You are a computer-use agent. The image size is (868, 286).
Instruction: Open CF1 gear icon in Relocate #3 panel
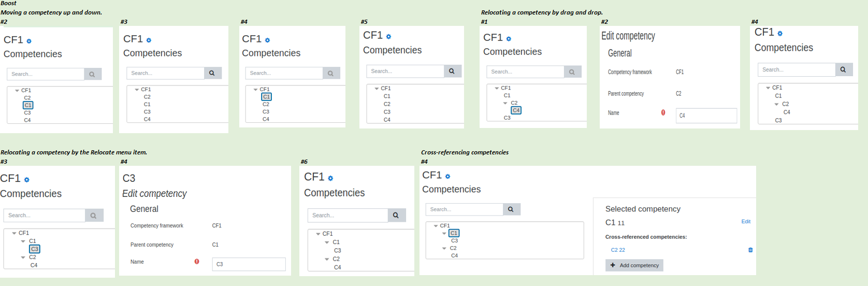coord(27,180)
